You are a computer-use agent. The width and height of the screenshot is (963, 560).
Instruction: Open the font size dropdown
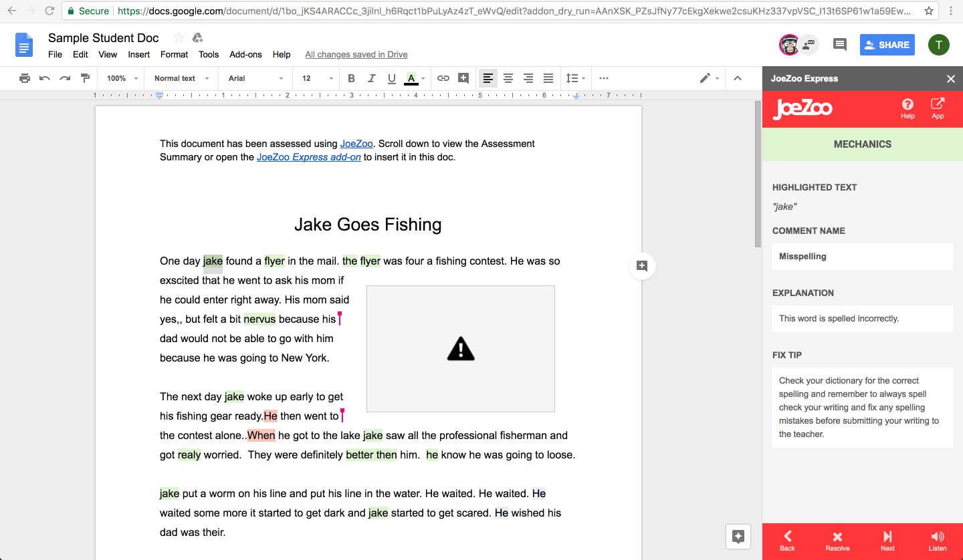pyautogui.click(x=318, y=78)
